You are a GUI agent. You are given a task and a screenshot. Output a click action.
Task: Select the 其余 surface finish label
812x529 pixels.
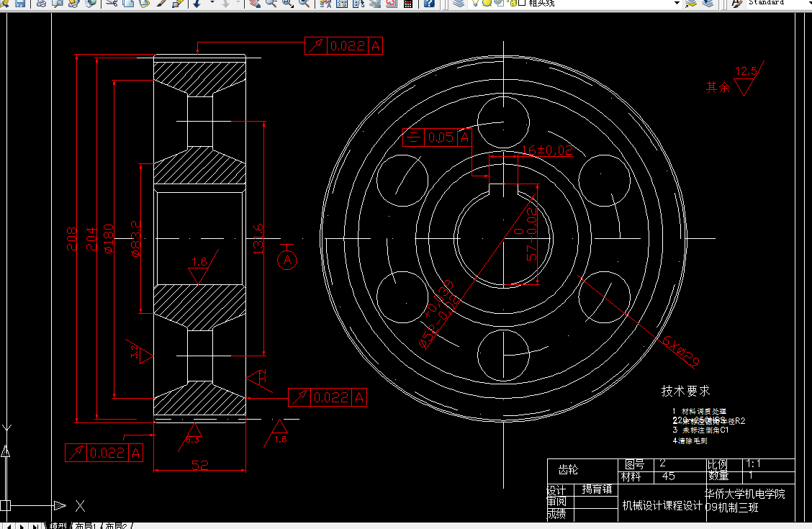718,87
